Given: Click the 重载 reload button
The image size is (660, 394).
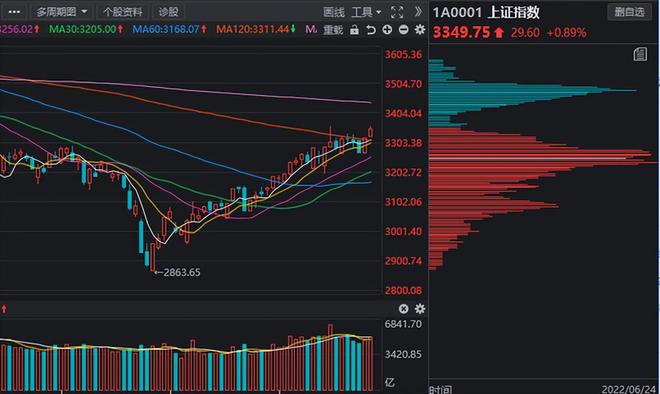Looking at the screenshot, I should click(x=333, y=30).
